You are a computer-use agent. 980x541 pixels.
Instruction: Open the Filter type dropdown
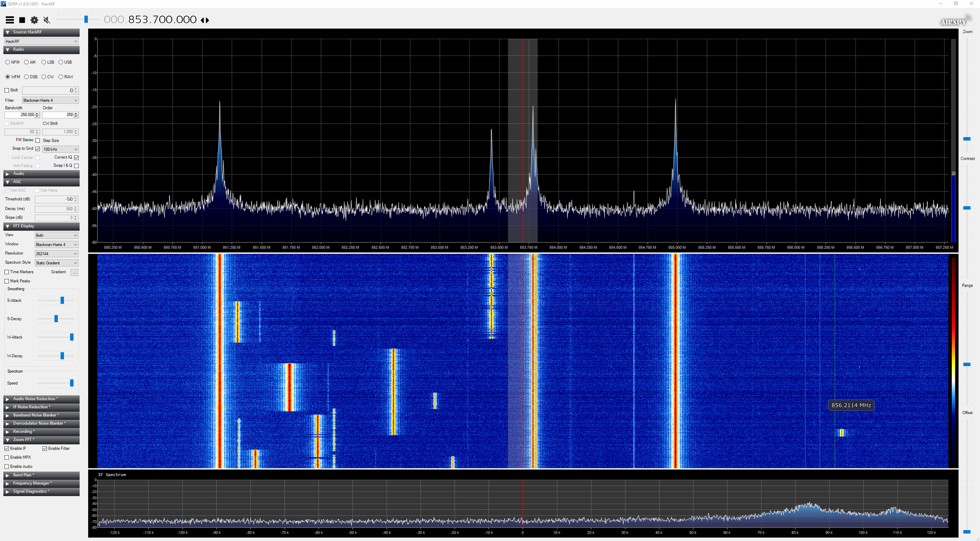point(50,100)
